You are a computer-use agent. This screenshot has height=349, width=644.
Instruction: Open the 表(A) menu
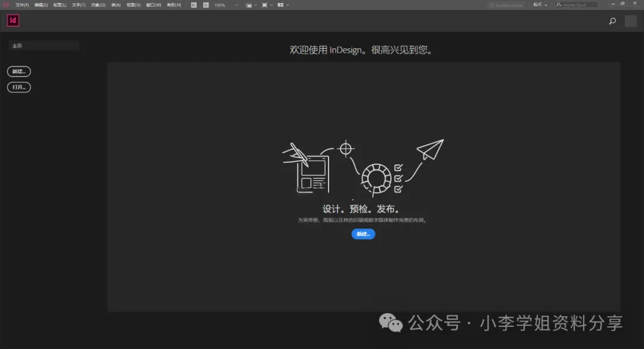[x=116, y=5]
